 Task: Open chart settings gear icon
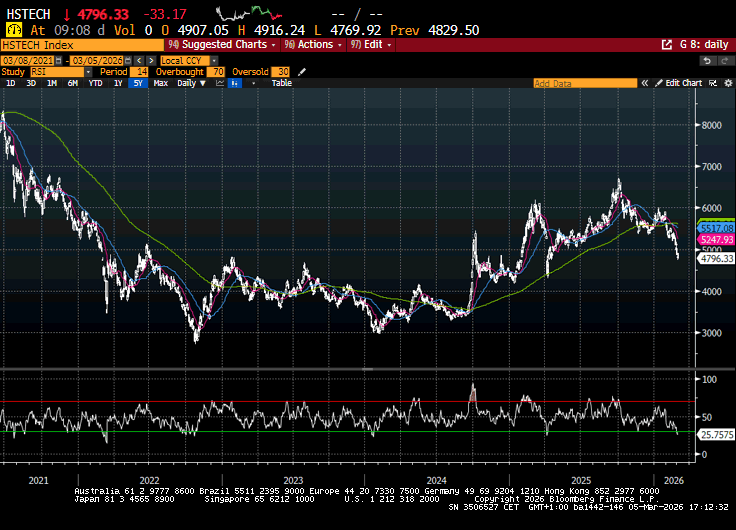click(726, 83)
